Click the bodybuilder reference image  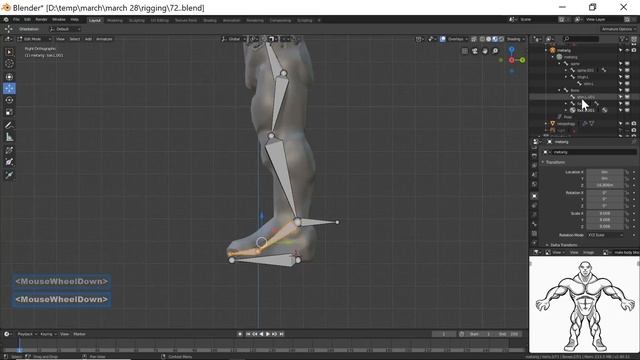584,304
